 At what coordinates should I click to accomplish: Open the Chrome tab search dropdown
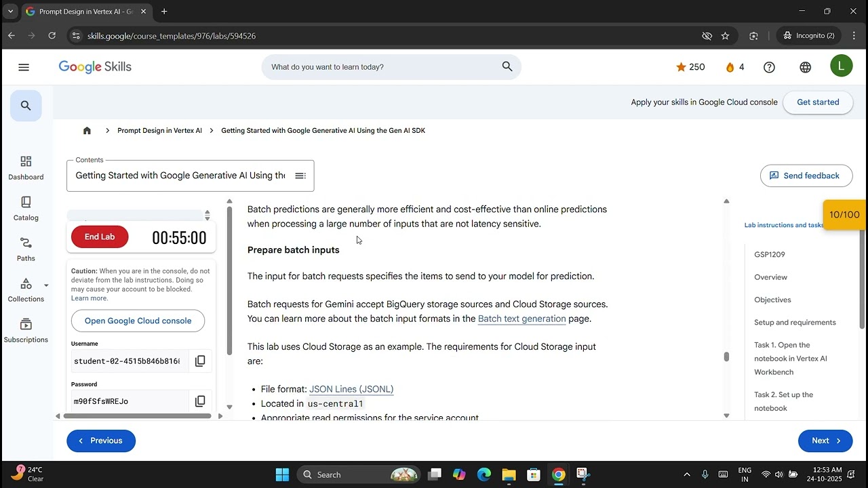coord(10,12)
